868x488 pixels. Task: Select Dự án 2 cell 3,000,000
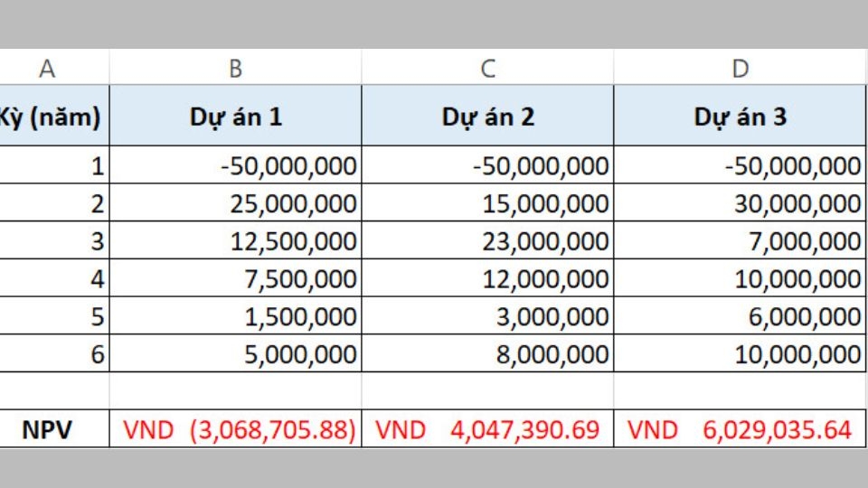coord(487,315)
